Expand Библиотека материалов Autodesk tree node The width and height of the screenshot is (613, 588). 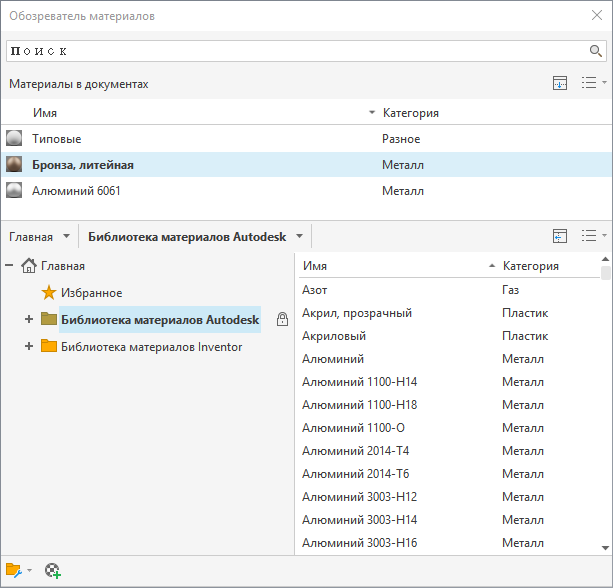[x=29, y=320]
